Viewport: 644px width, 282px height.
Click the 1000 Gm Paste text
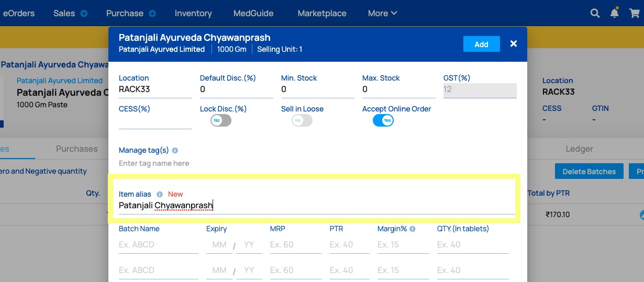pos(42,105)
